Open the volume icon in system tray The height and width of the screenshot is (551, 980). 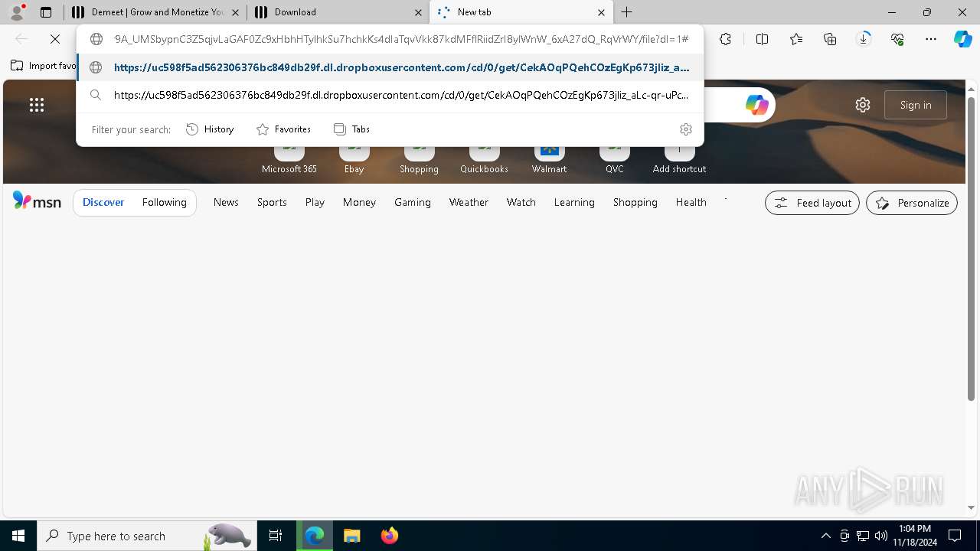tap(880, 536)
